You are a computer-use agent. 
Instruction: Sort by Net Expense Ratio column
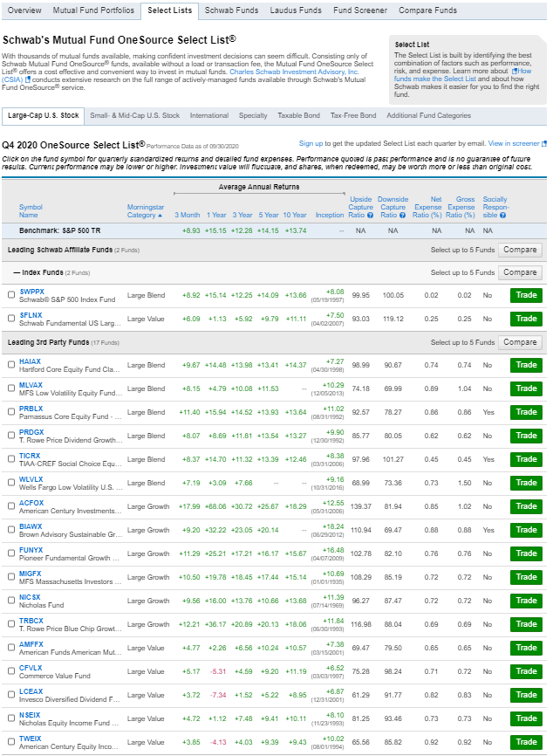point(427,207)
